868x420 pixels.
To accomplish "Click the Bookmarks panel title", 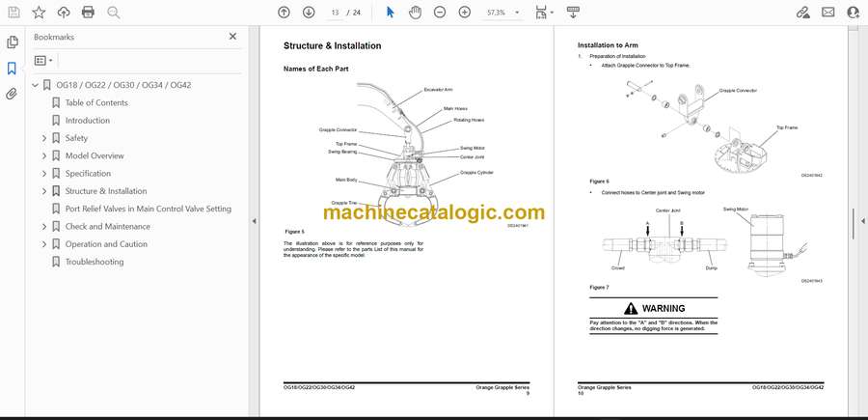I will coord(54,37).
